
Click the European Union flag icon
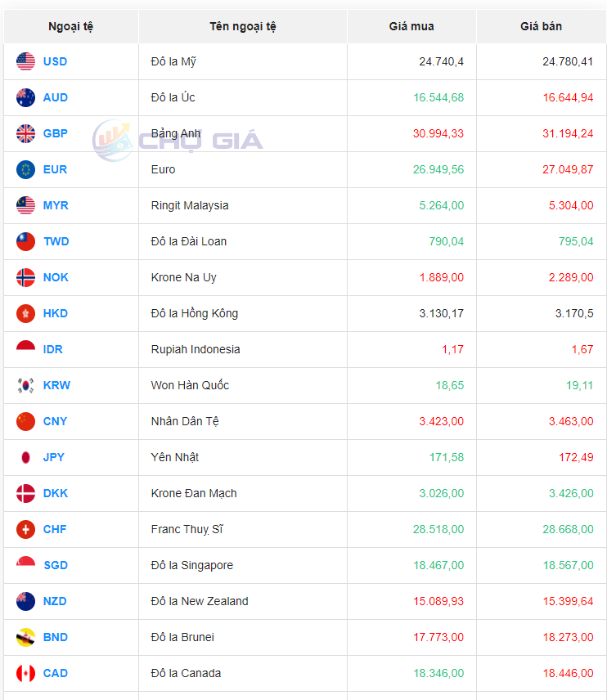coord(25,169)
